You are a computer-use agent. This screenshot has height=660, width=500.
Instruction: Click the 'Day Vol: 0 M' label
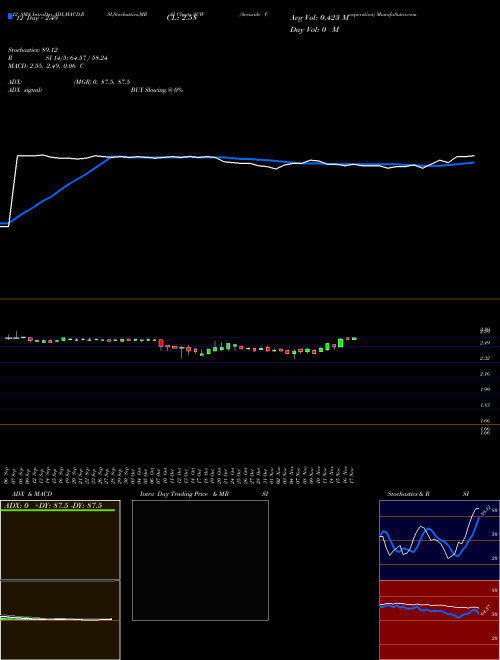tap(314, 30)
